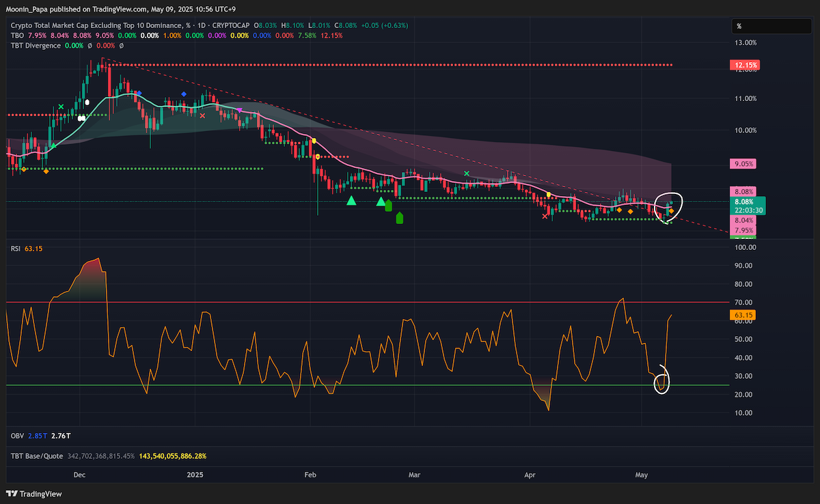Image resolution: width=820 pixels, height=504 pixels.
Task: Click the red 12.15% price label
Action: point(743,65)
